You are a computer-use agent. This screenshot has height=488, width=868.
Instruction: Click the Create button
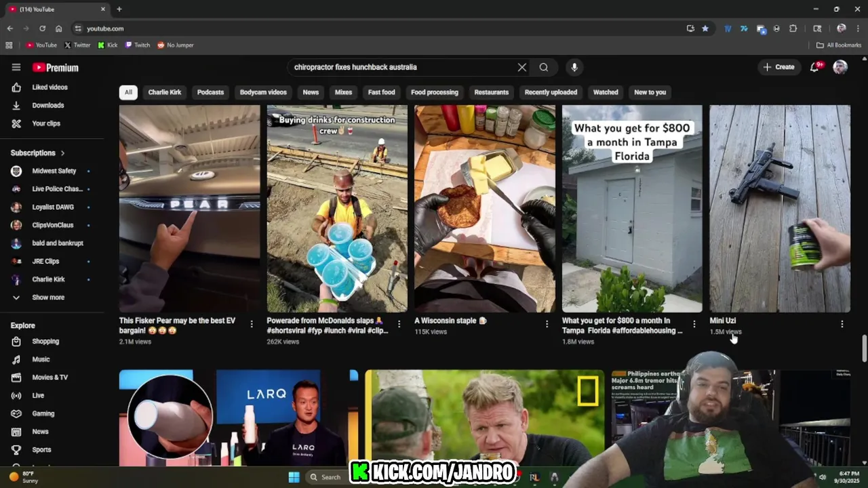tap(778, 67)
